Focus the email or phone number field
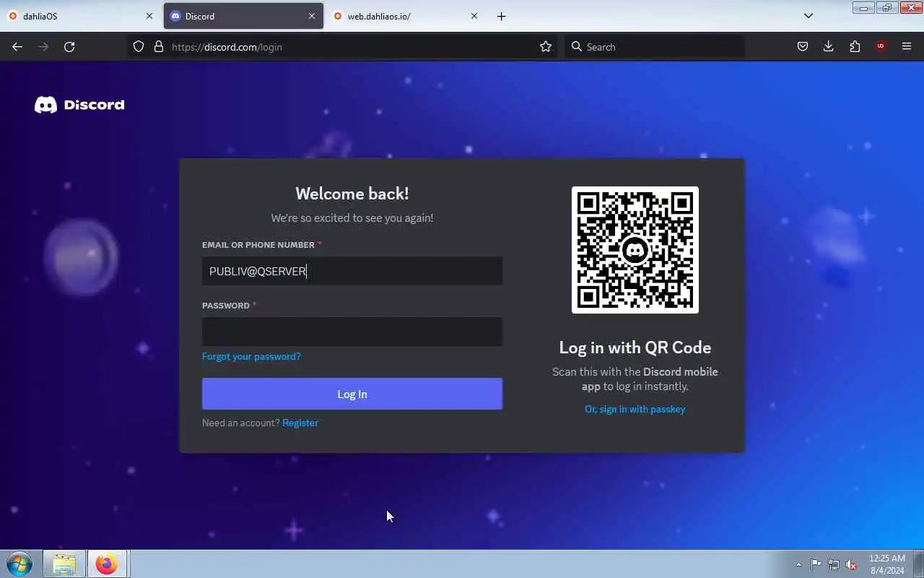 352,271
